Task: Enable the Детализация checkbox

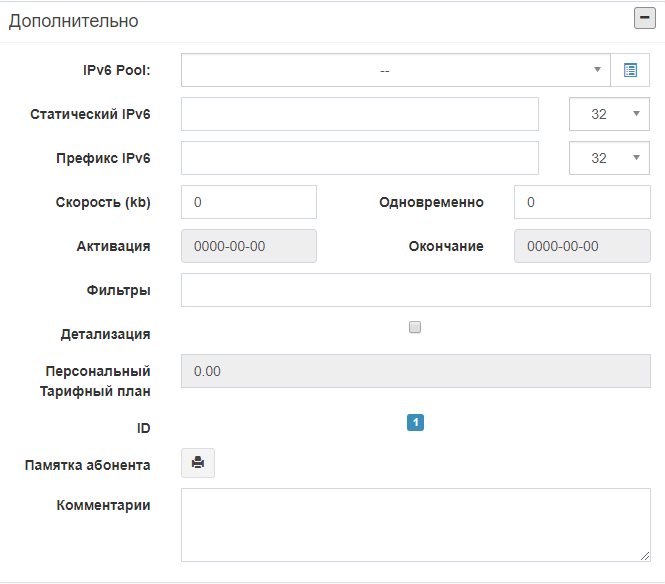Action: pos(416,327)
